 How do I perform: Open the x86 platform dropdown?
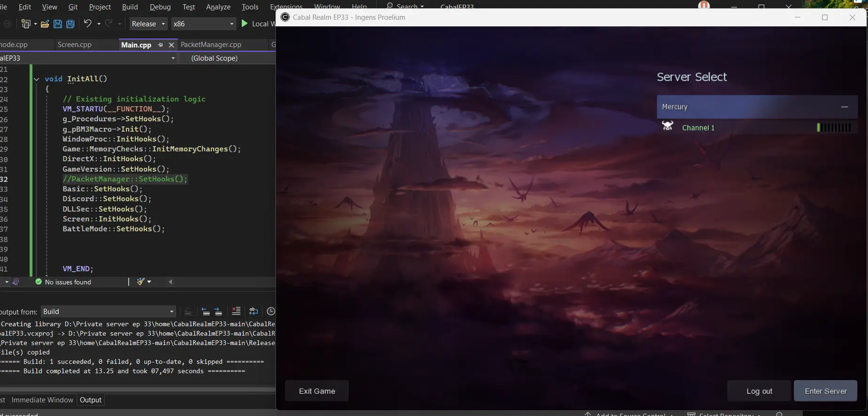coord(203,24)
